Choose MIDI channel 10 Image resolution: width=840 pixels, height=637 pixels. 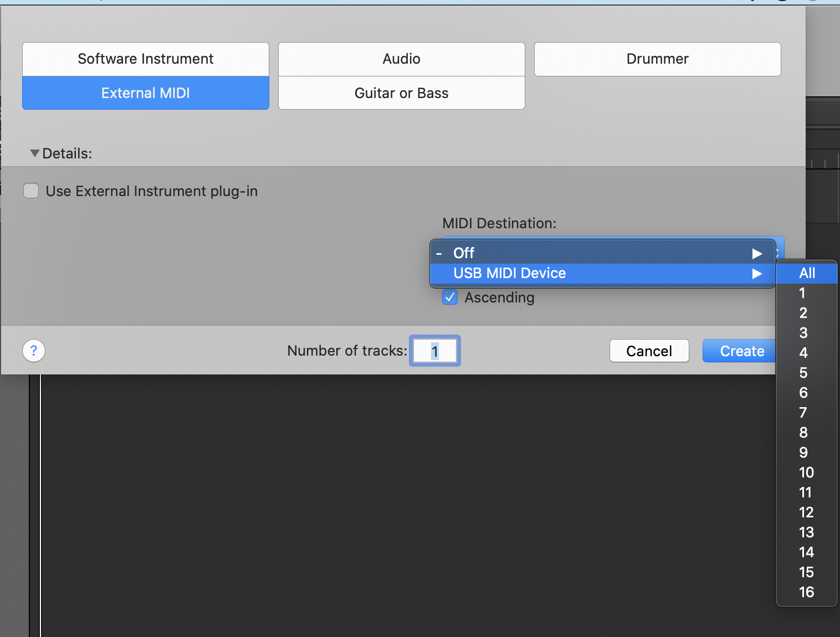pos(807,472)
